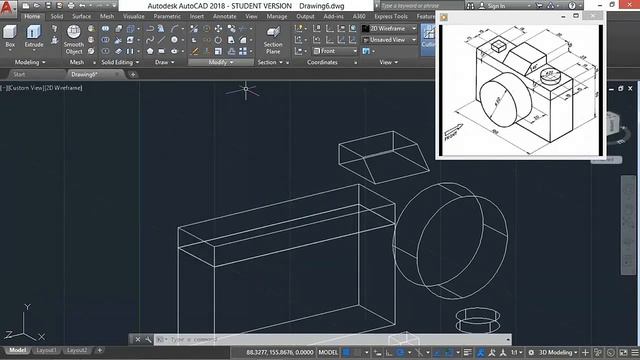Switch to the Start file tab
640x360 pixels.
click(19, 75)
